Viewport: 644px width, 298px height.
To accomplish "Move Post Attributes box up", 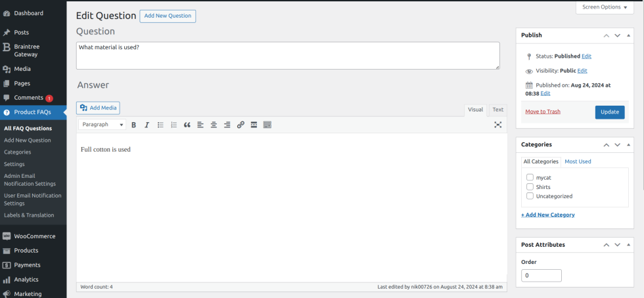I will (x=606, y=245).
